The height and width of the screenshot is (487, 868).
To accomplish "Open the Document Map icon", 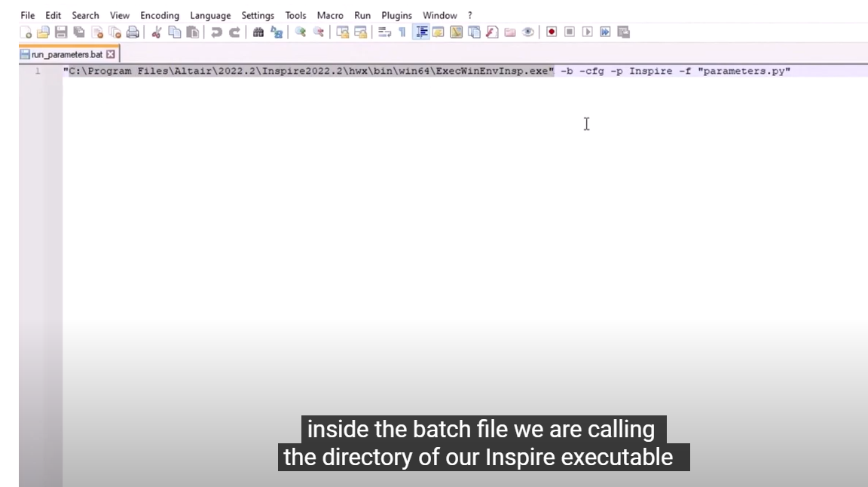I will (x=456, y=32).
